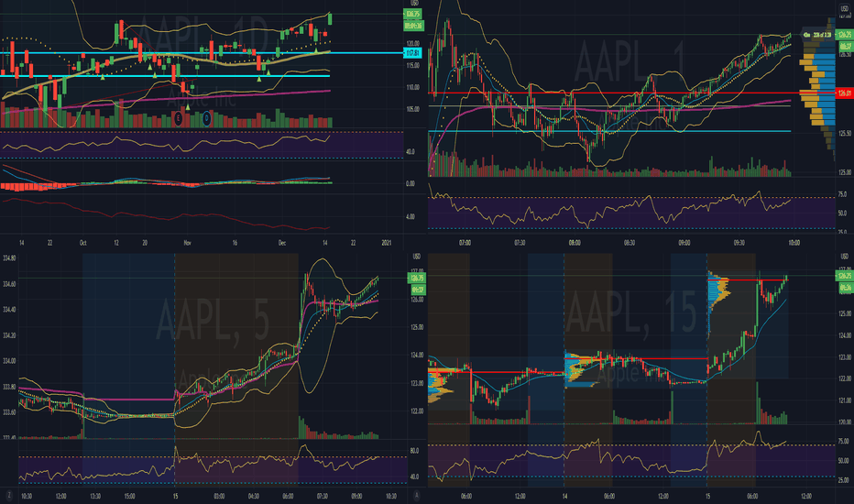Click the 'Oct' label on daily time axis
854x504 pixels.
point(82,243)
